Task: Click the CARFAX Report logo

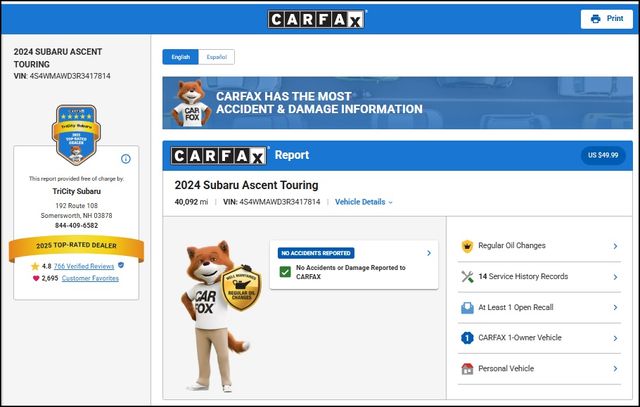Action: click(x=219, y=156)
